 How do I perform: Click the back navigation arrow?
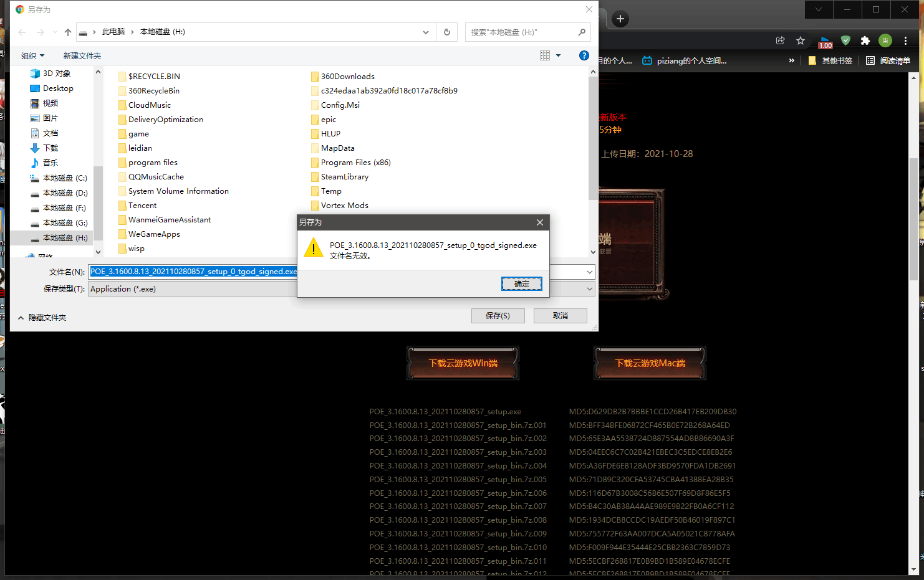[x=22, y=32]
